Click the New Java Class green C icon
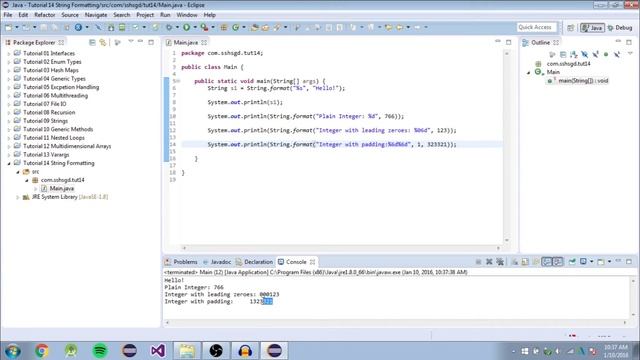 [x=236, y=27]
